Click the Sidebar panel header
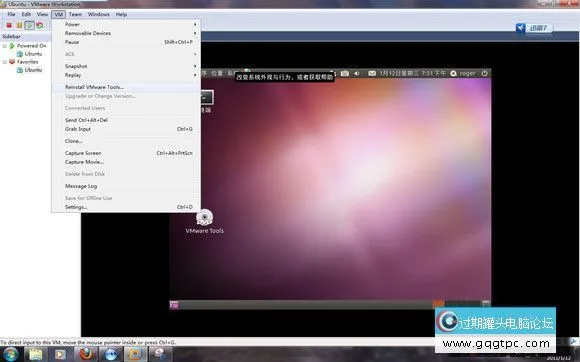580x362 pixels. point(25,37)
